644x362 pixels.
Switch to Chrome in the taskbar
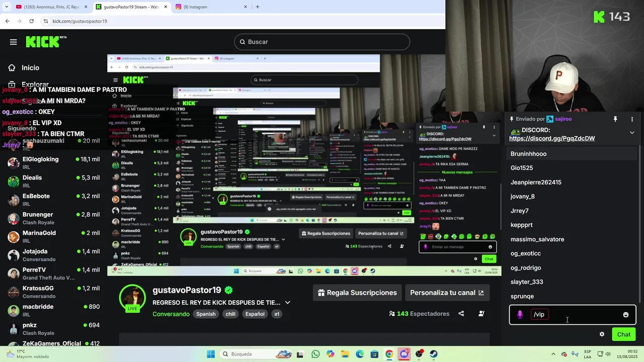[389, 354]
